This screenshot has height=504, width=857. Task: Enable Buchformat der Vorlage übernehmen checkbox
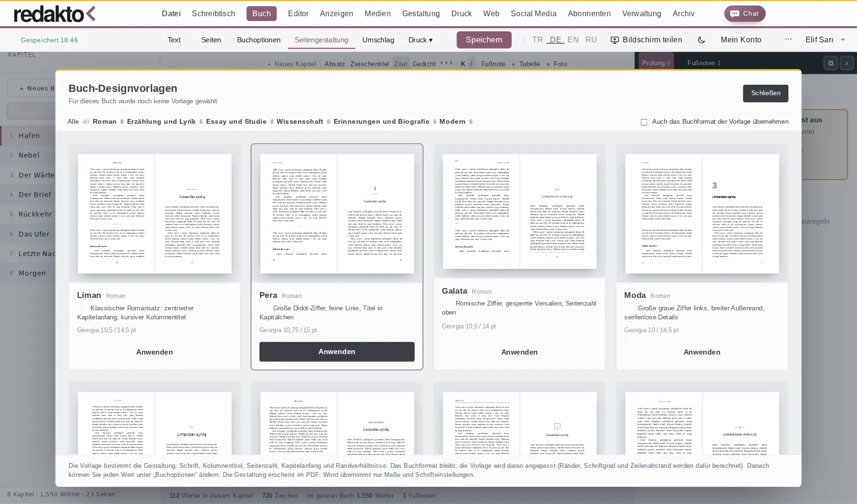[644, 122]
